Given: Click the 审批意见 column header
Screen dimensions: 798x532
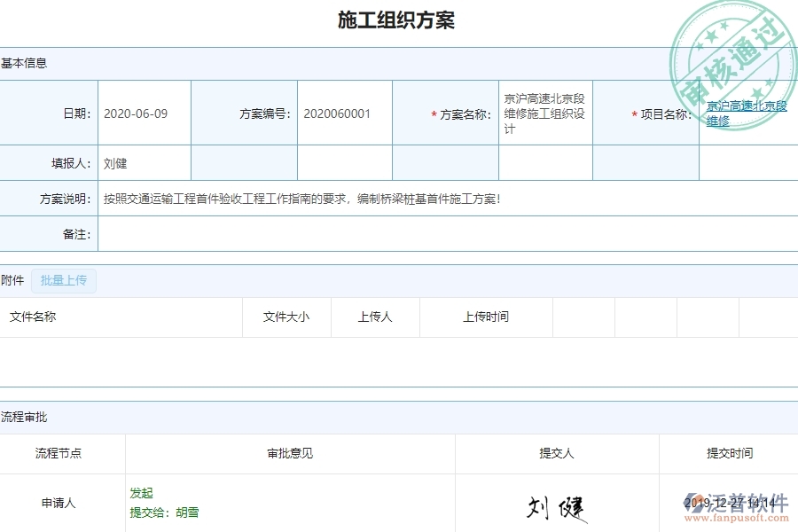Looking at the screenshot, I should [287, 453].
